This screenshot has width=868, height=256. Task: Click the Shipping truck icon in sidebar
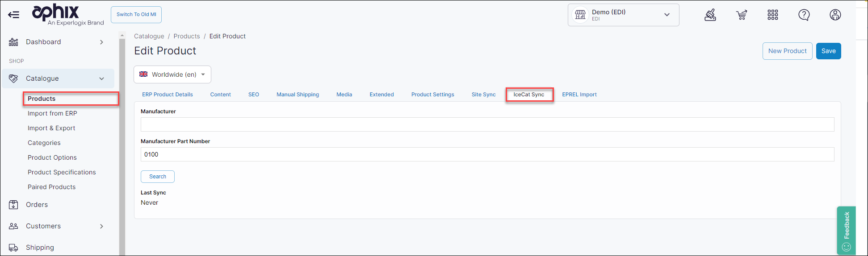14,248
